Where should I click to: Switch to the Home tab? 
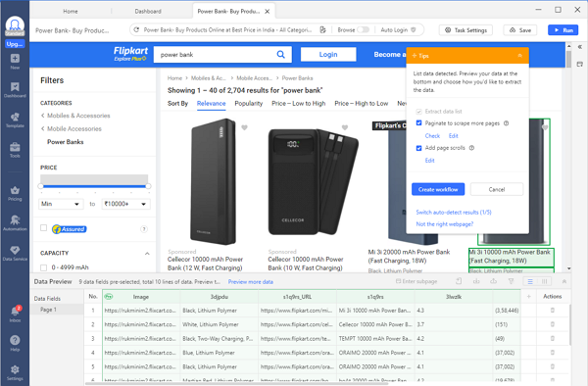(71, 11)
